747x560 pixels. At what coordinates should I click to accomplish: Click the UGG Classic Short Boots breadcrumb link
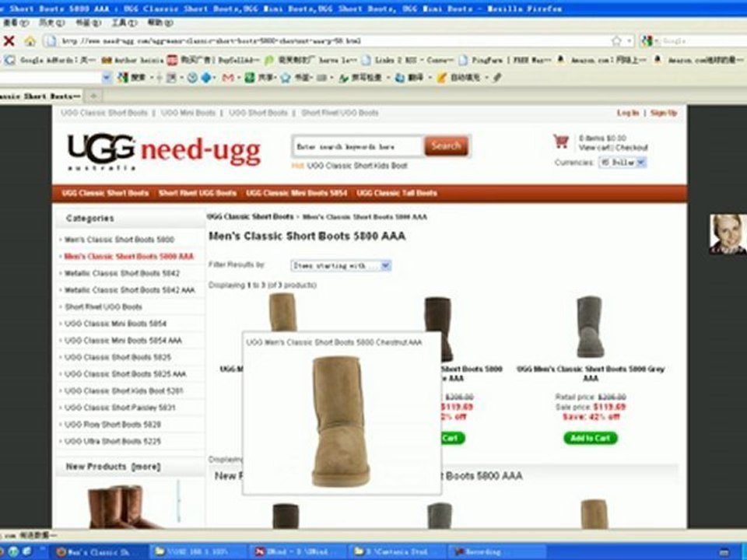(251, 217)
